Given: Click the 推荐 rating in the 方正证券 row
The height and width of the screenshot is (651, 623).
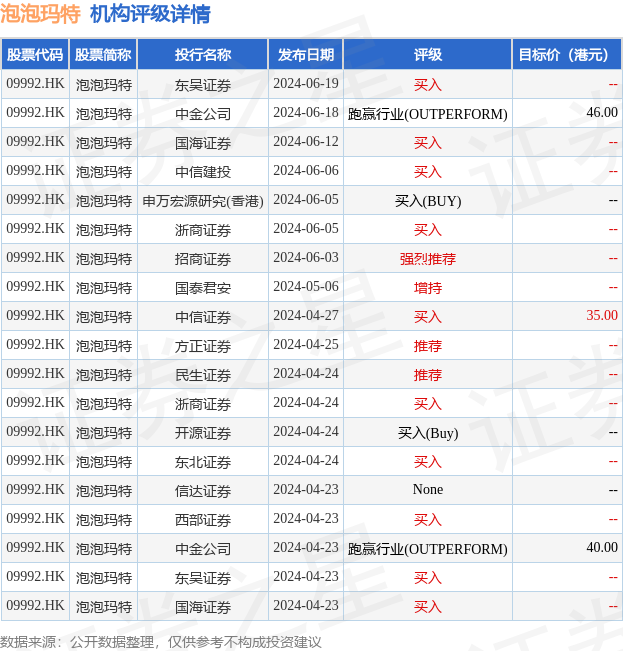Looking at the screenshot, I should (428, 346).
